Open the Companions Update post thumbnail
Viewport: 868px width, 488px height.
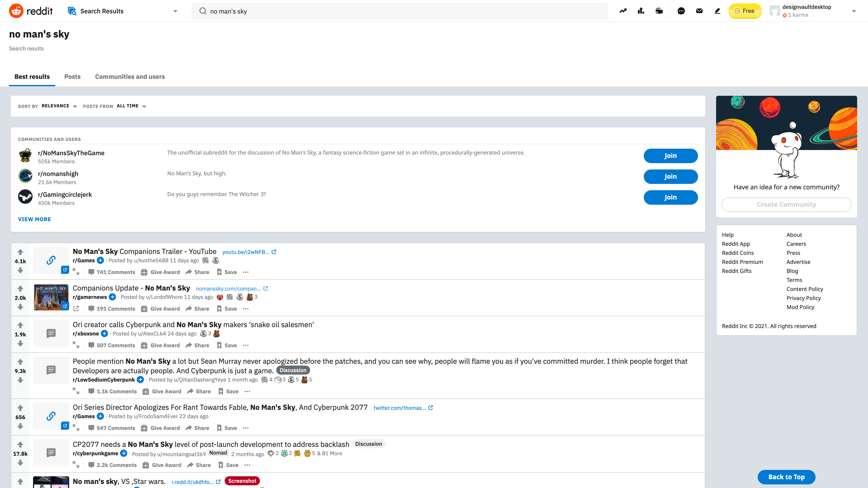[51, 297]
